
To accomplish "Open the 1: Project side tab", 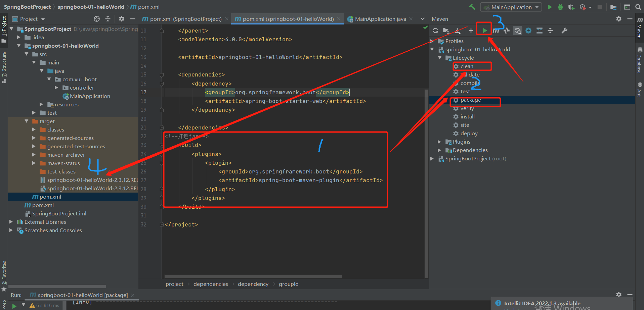I will coord(4,30).
